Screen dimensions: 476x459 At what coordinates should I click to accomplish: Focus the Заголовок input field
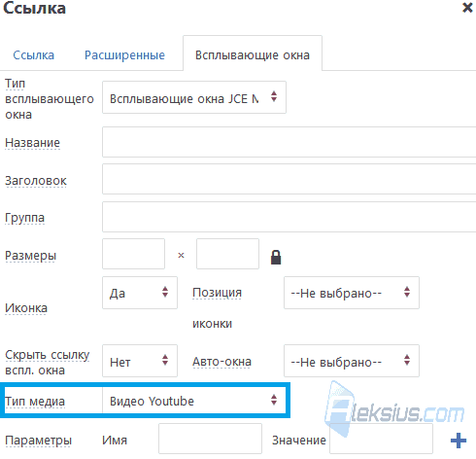click(x=289, y=179)
